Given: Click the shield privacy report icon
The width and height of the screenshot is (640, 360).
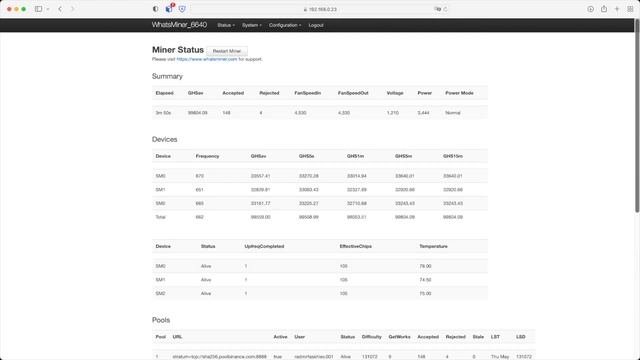Looking at the screenshot, I should pyautogui.click(x=182, y=9).
